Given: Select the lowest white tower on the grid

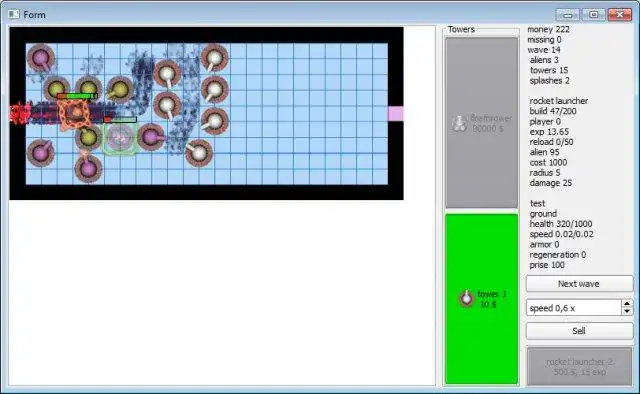Looking at the screenshot, I should pyautogui.click(x=199, y=153).
